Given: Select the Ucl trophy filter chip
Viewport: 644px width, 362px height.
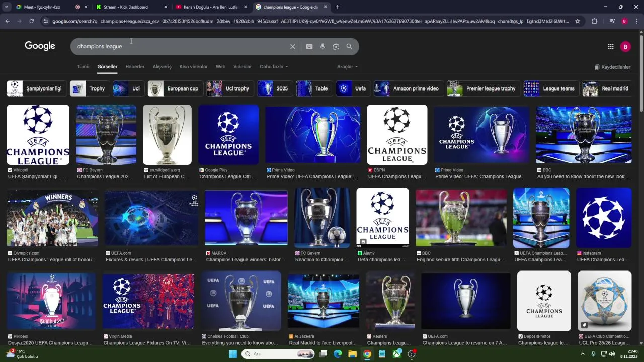Looking at the screenshot, I should pos(229,88).
